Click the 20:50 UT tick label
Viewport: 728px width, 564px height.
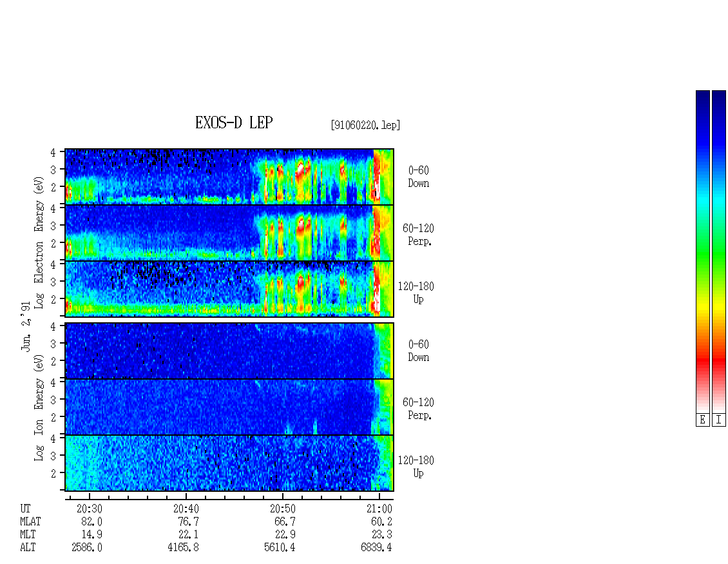283,509
